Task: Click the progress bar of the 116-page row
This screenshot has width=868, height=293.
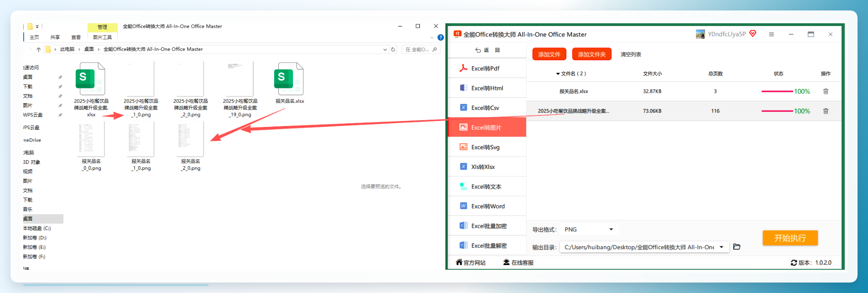Action: [777, 111]
